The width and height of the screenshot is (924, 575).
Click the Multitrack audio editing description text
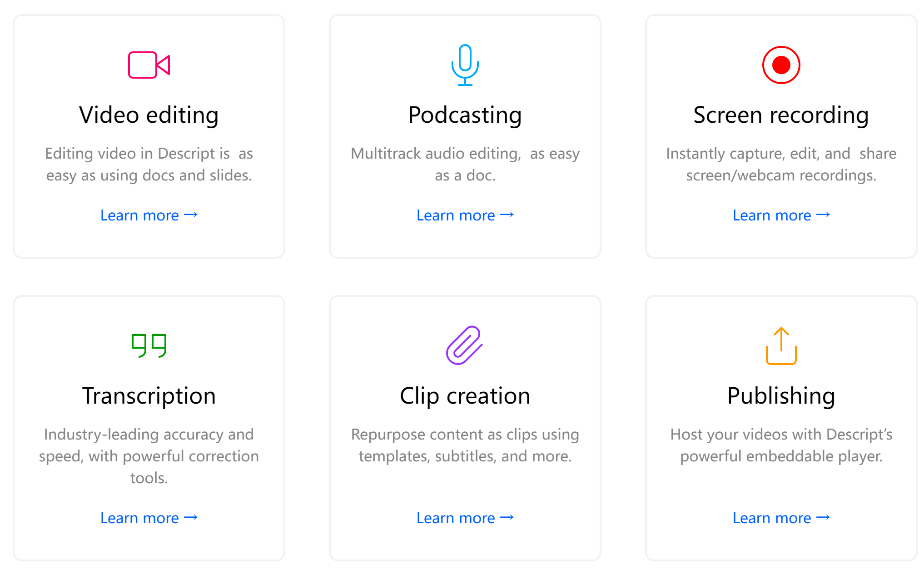[465, 164]
